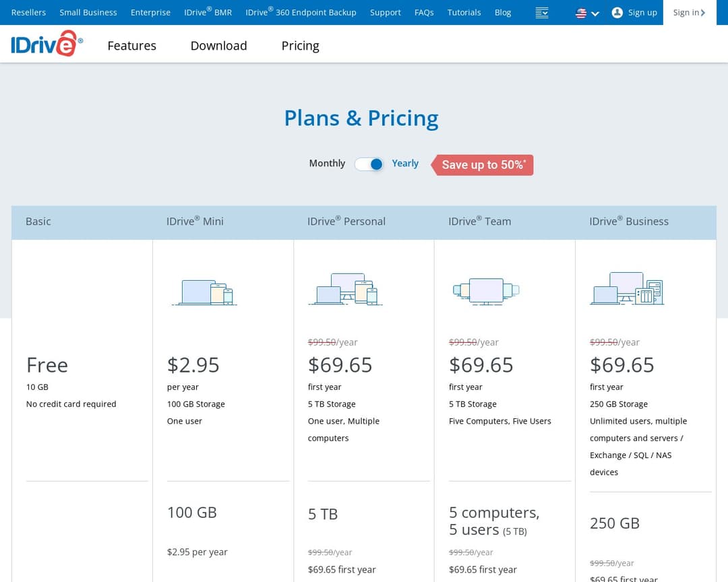Open IDrive BMR page

pos(208,12)
